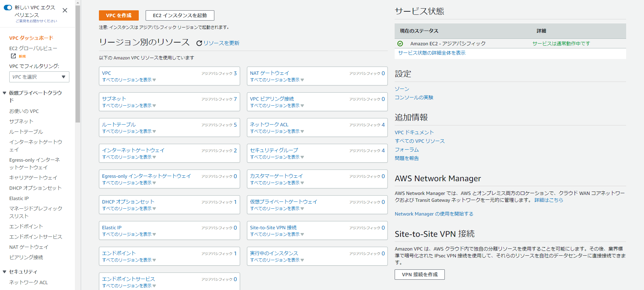Select DHCP オプションセット in sidebar
The image size is (644, 290).
[35, 188]
